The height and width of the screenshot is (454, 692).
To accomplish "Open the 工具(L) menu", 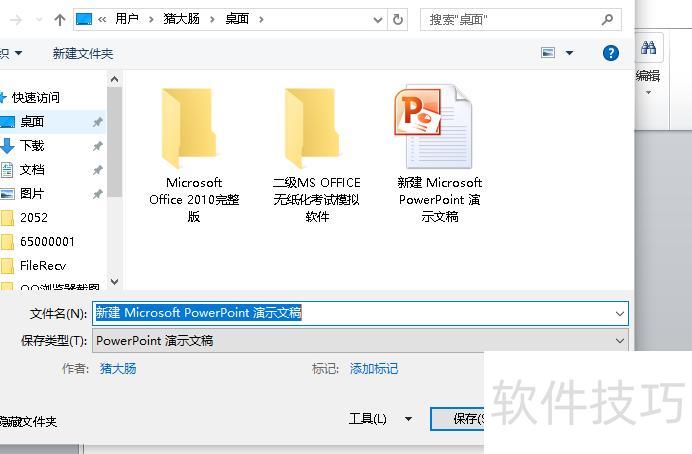I will (380, 418).
